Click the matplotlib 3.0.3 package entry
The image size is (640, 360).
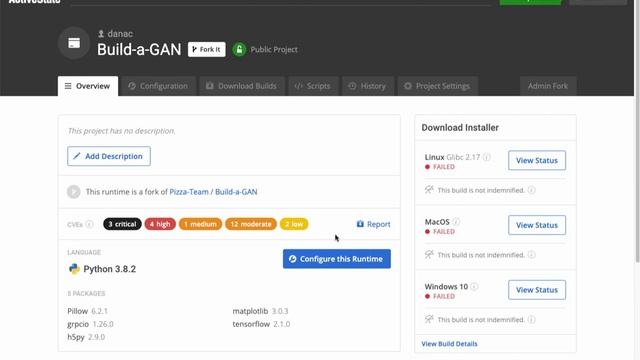click(x=260, y=311)
